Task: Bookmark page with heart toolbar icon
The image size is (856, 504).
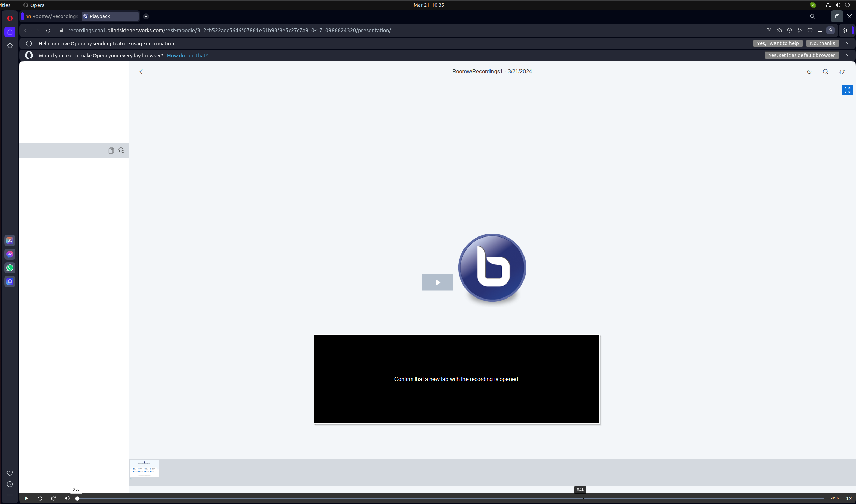Action: (810, 31)
